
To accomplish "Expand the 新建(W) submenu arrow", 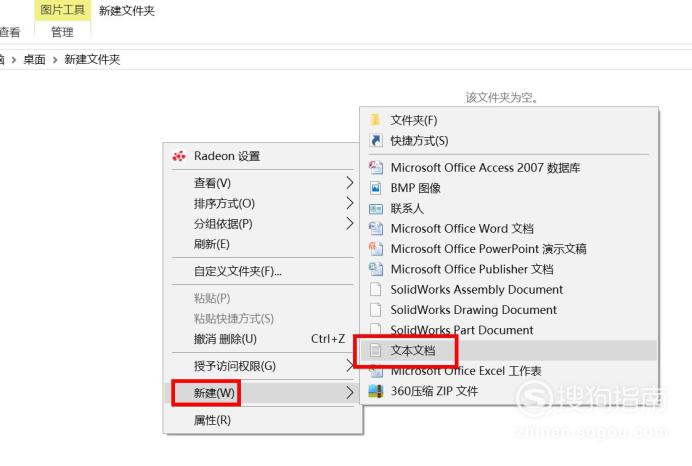I will point(350,392).
